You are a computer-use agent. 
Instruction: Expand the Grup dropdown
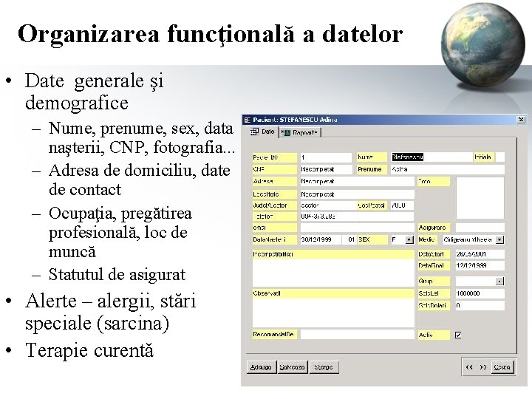point(499,282)
